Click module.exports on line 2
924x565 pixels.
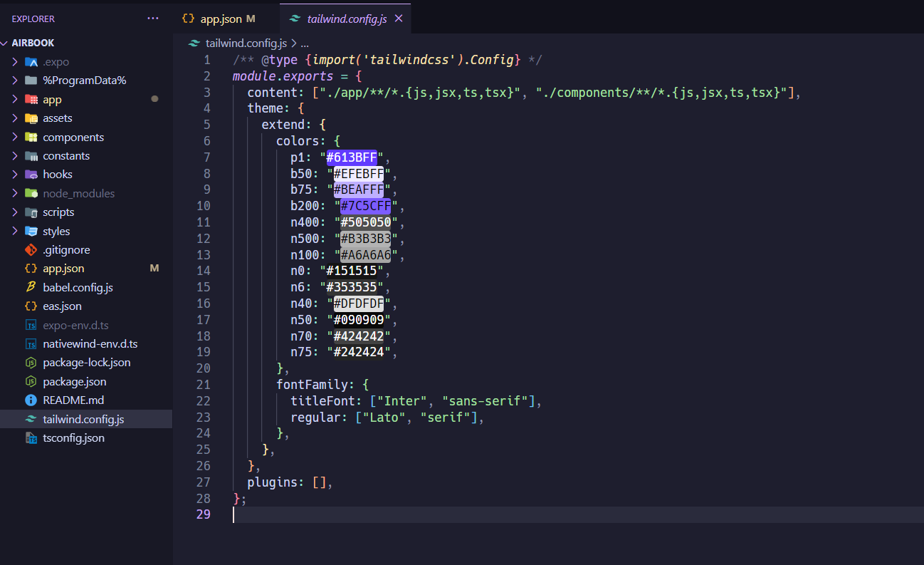(283, 76)
